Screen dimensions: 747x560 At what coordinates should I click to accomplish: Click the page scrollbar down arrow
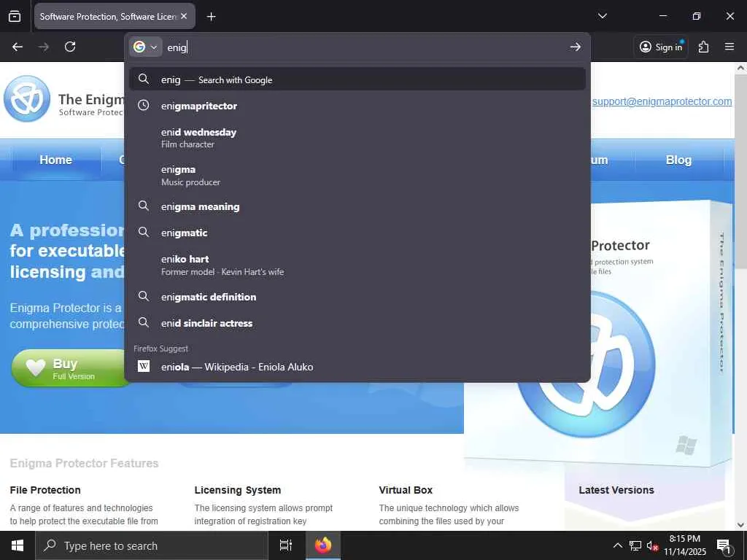pyautogui.click(x=740, y=525)
